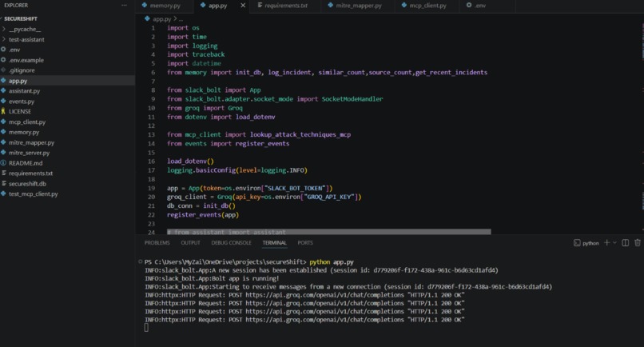Open .env file in Explorer
Viewport: 644px width, 347px height.
[14, 50]
